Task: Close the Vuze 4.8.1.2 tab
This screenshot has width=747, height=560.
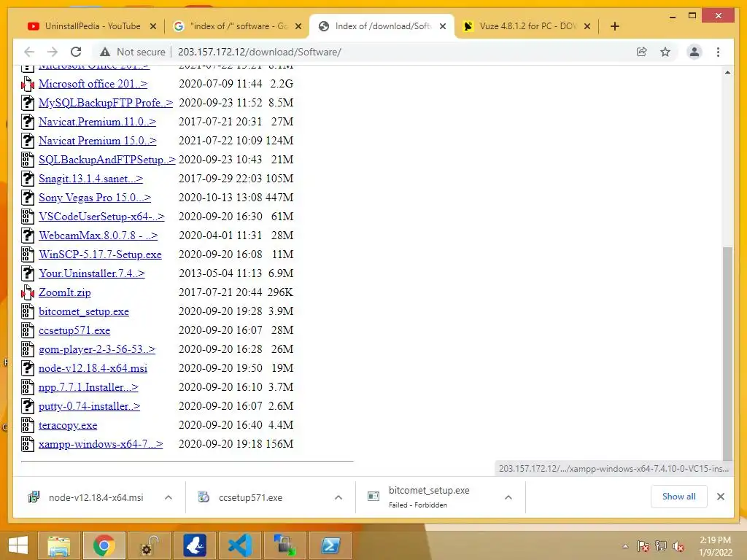Action: point(587,26)
